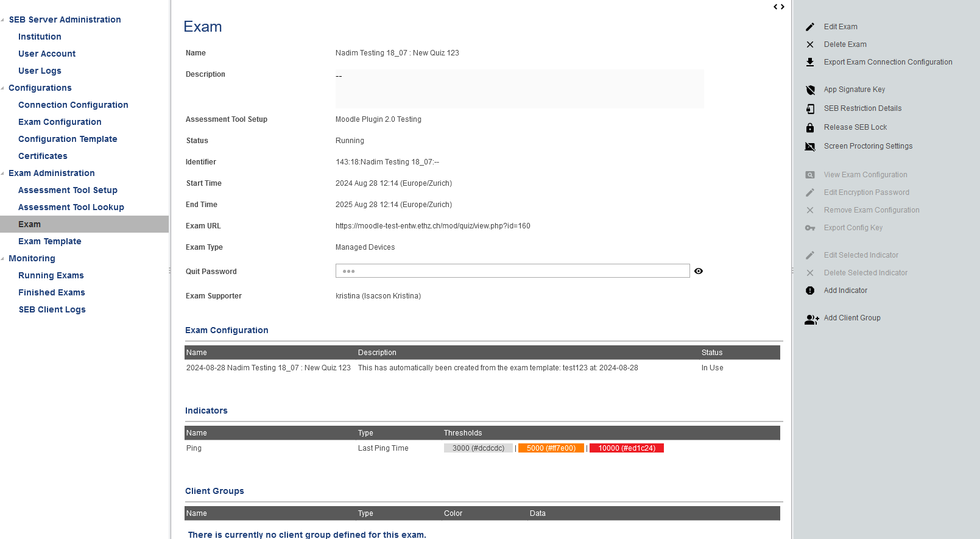
Task: Open Running Exams in the sidebar
Action: pyautogui.click(x=51, y=275)
